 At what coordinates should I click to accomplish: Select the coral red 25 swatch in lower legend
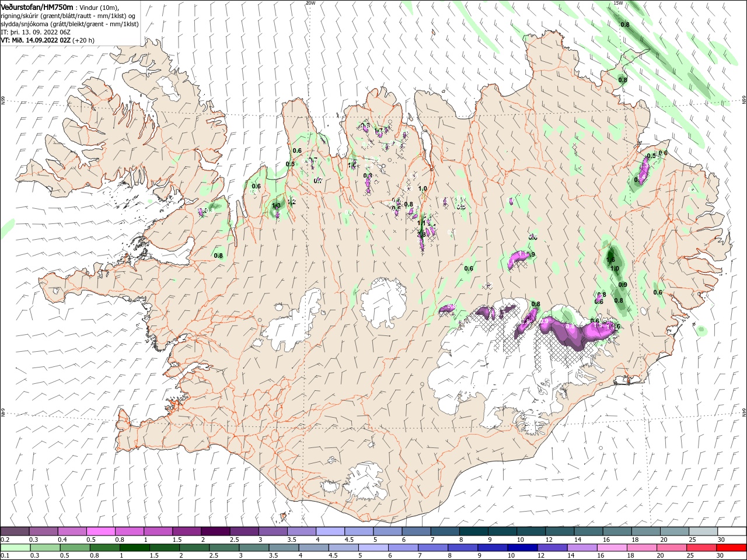[701, 548]
